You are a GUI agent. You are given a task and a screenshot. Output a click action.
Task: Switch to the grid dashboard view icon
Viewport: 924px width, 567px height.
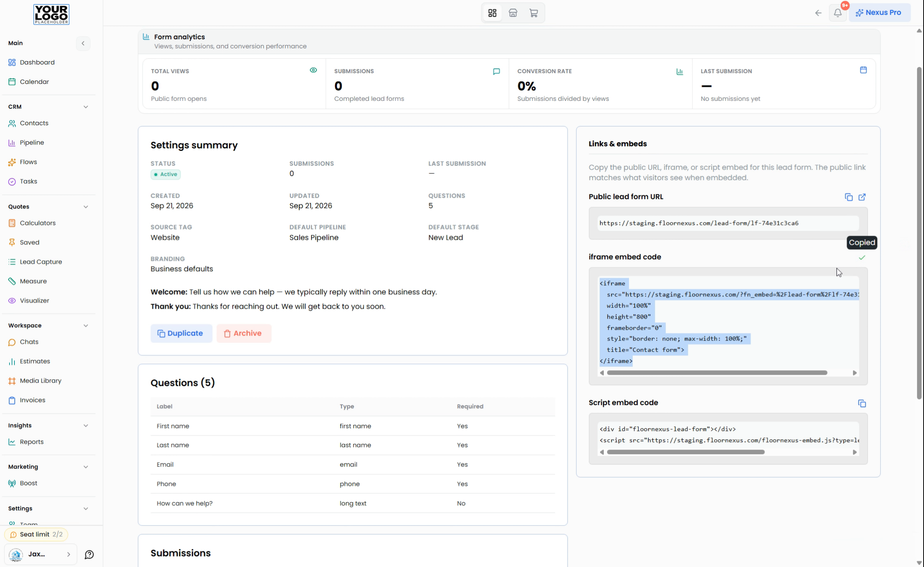(x=492, y=13)
